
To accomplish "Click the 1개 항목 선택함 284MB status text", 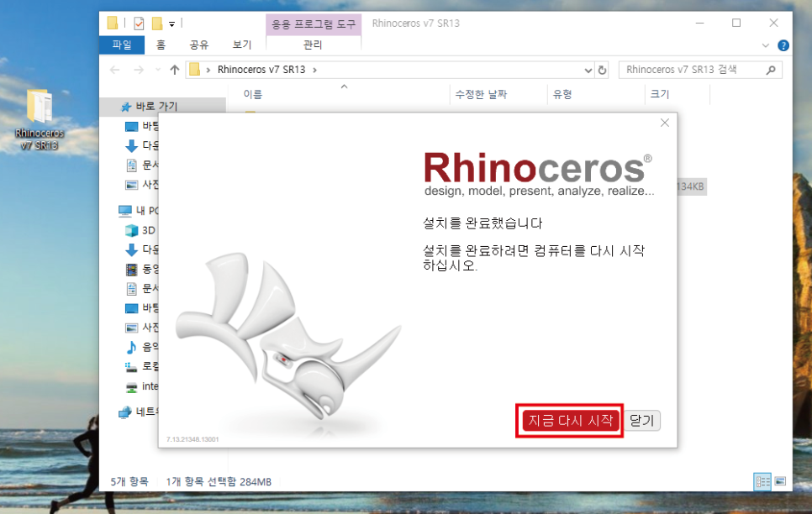I will (219, 482).
